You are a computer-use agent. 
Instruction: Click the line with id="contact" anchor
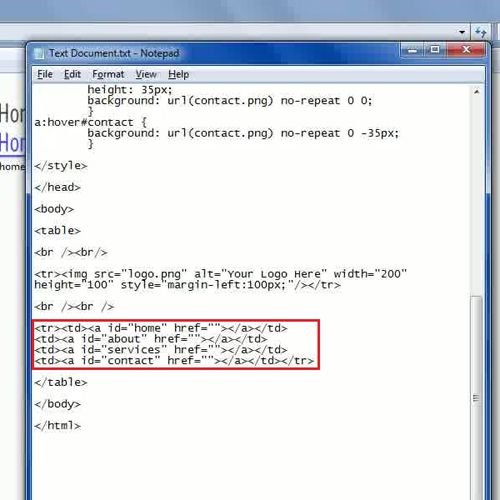174,361
